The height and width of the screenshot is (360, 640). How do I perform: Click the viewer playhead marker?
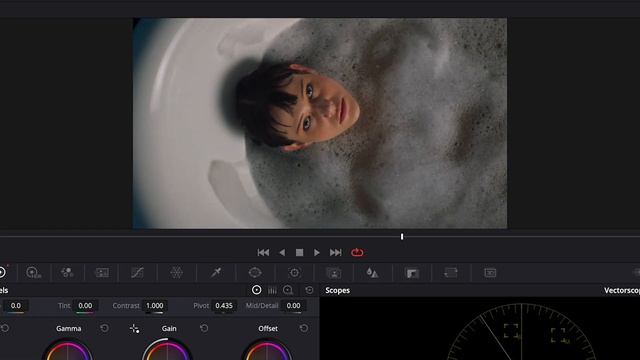click(x=402, y=237)
